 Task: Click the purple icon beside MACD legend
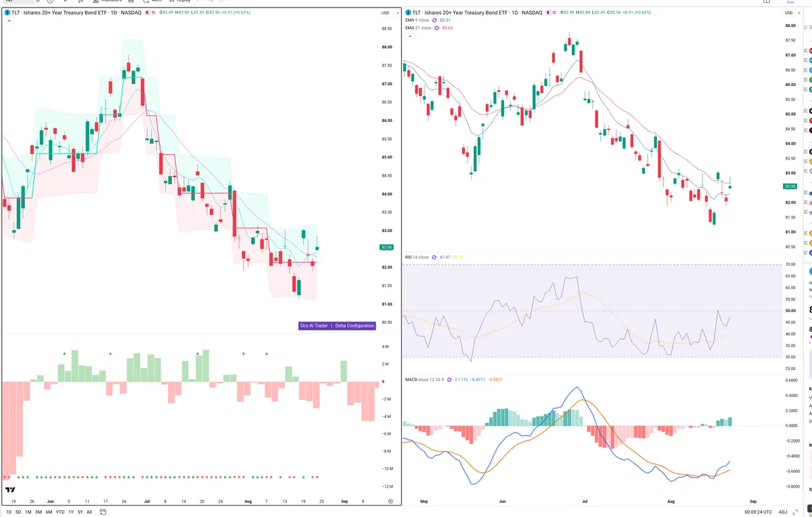click(449, 380)
